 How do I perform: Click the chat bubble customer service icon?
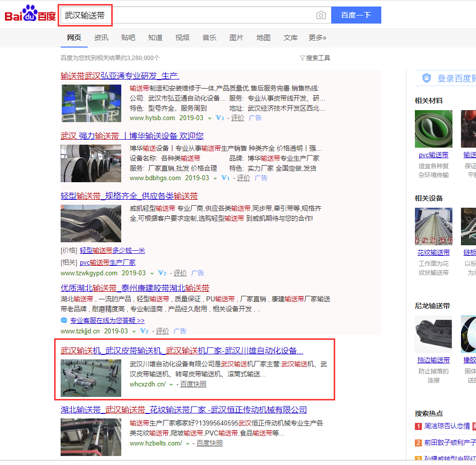pos(64,320)
